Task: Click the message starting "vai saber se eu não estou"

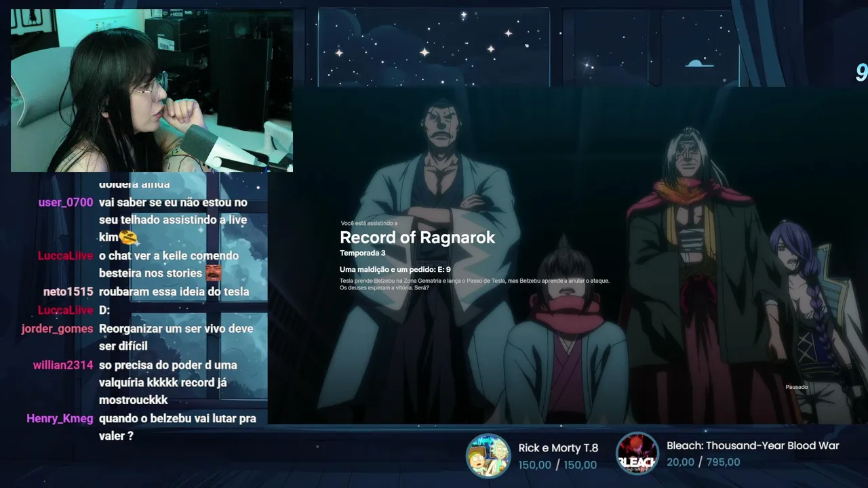Action: click(x=174, y=220)
